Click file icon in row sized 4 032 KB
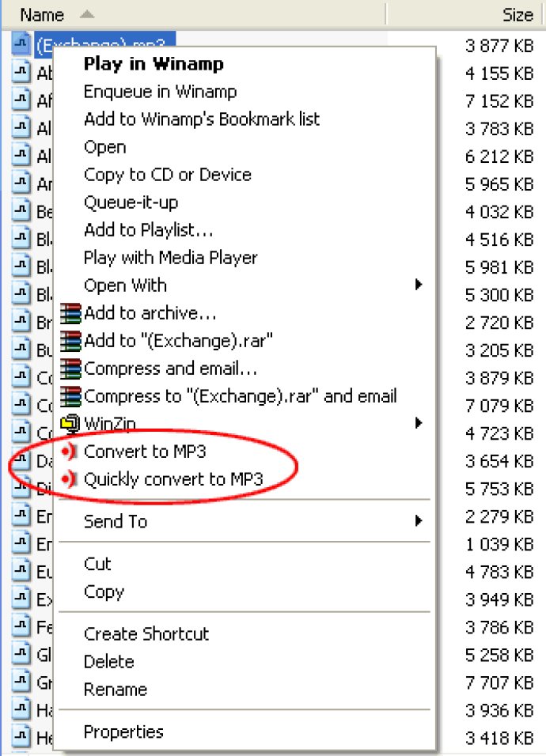546x756 pixels. point(21,210)
